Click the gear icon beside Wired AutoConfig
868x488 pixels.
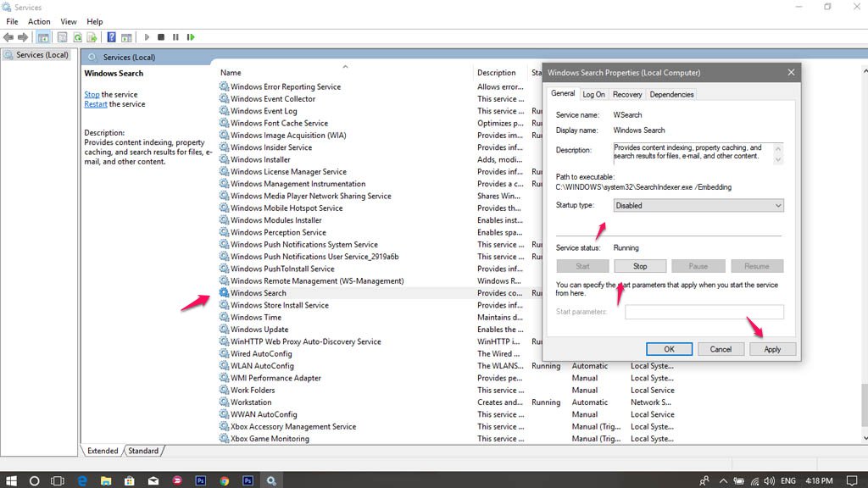pyautogui.click(x=224, y=353)
